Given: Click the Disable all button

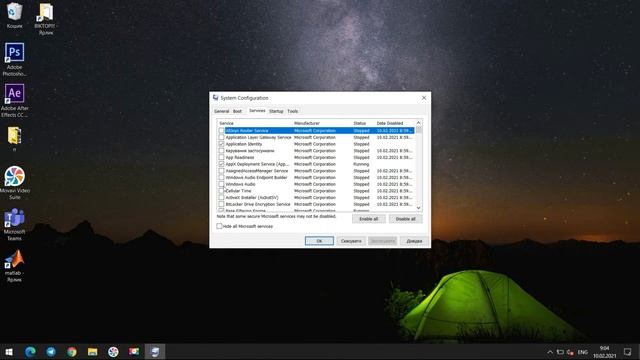Looking at the screenshot, I should 405,219.
